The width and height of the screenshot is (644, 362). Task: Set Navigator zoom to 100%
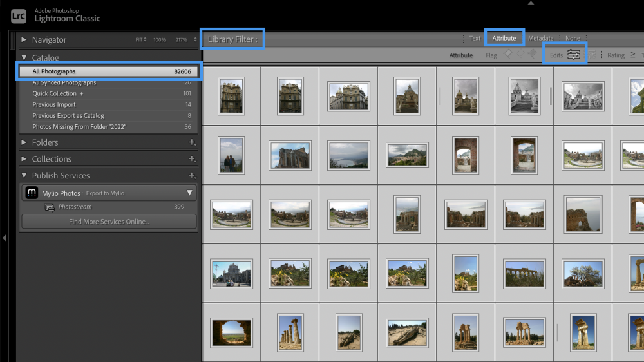(159, 40)
